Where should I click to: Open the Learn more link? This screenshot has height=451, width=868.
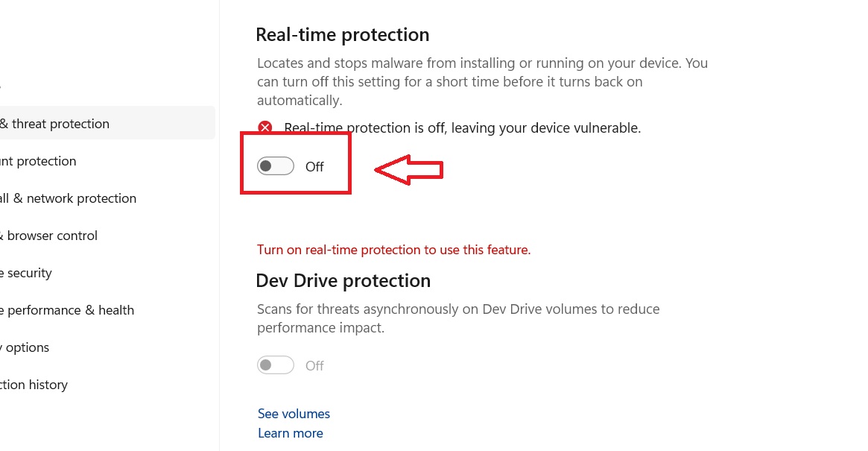pyautogui.click(x=290, y=433)
